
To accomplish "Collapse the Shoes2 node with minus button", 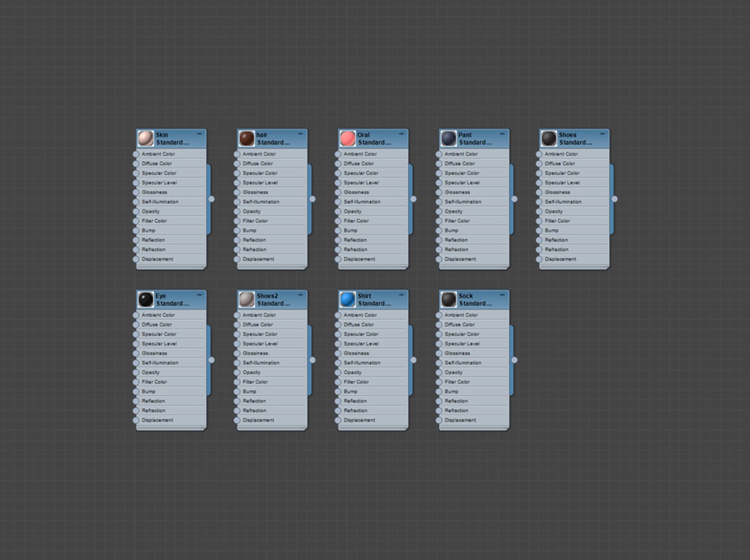I will pyautogui.click(x=301, y=296).
